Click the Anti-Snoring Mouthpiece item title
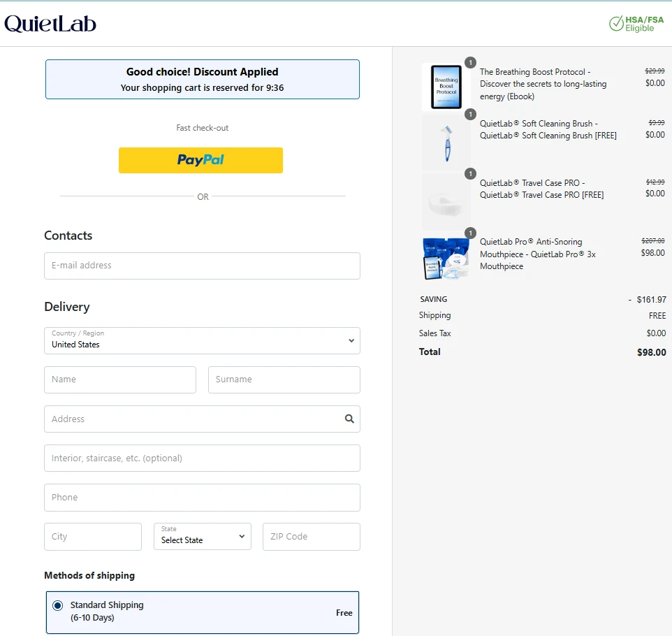This screenshot has width=672, height=636. [x=538, y=254]
